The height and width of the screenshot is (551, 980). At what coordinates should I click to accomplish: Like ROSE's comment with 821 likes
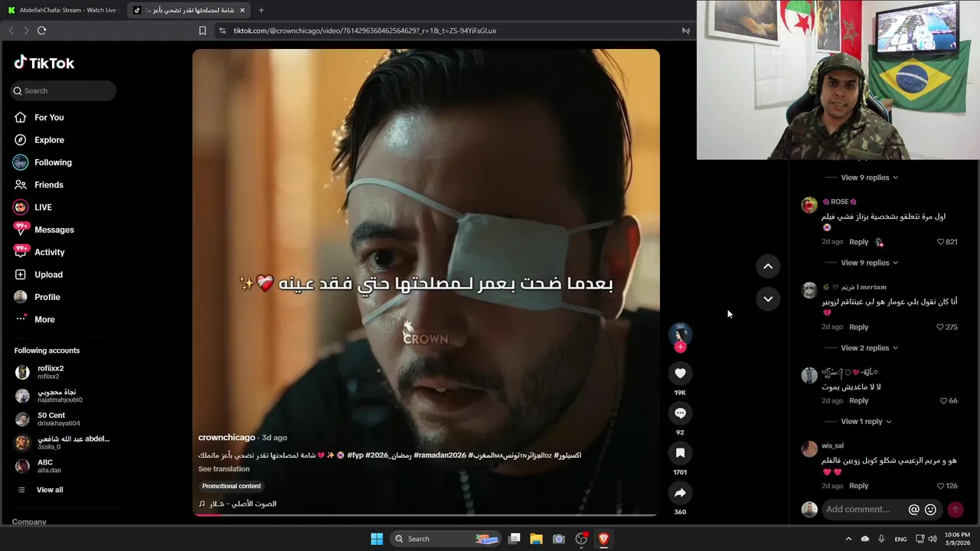pos(941,242)
